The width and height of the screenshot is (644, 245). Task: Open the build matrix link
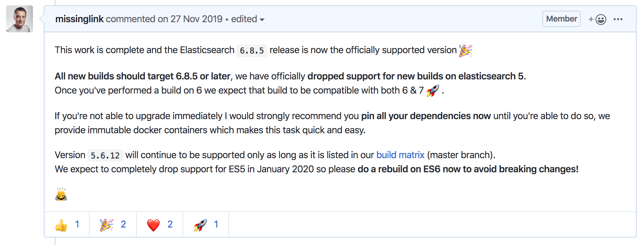pyautogui.click(x=400, y=155)
